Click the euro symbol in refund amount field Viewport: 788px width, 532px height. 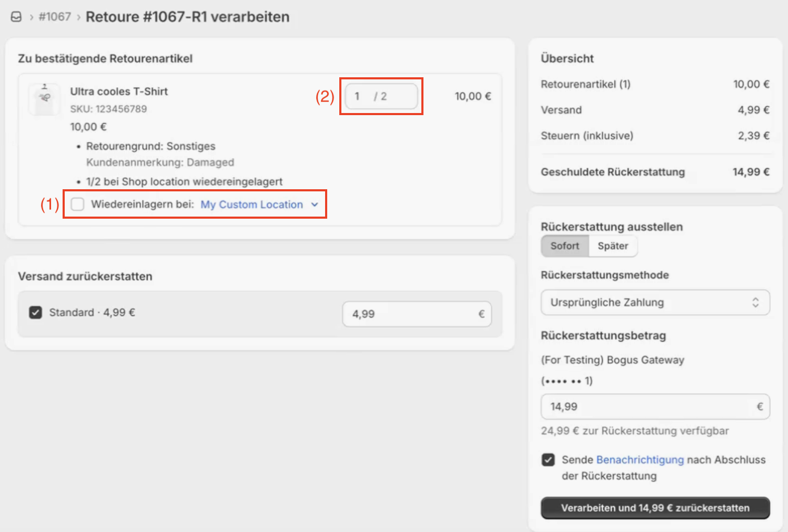point(760,407)
